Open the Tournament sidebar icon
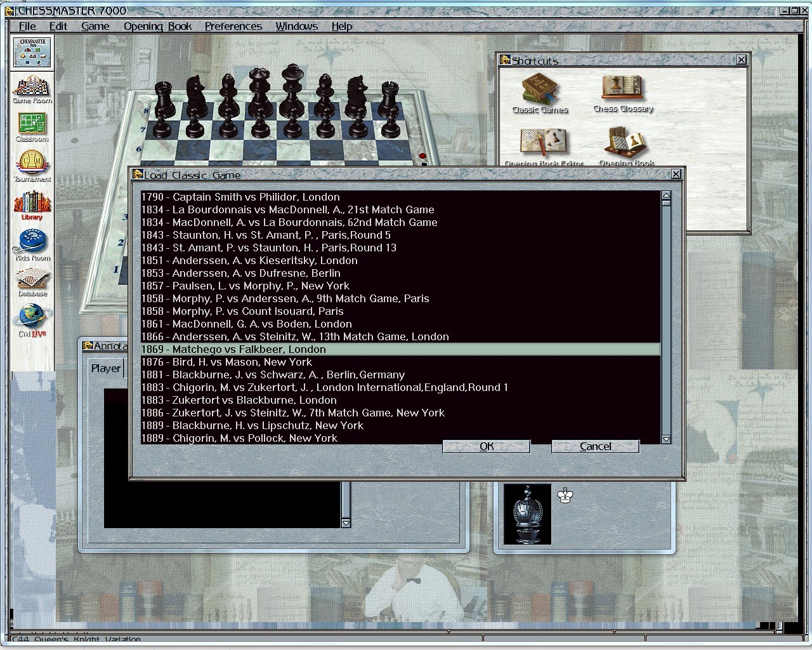This screenshot has height=650, width=812. click(x=32, y=166)
